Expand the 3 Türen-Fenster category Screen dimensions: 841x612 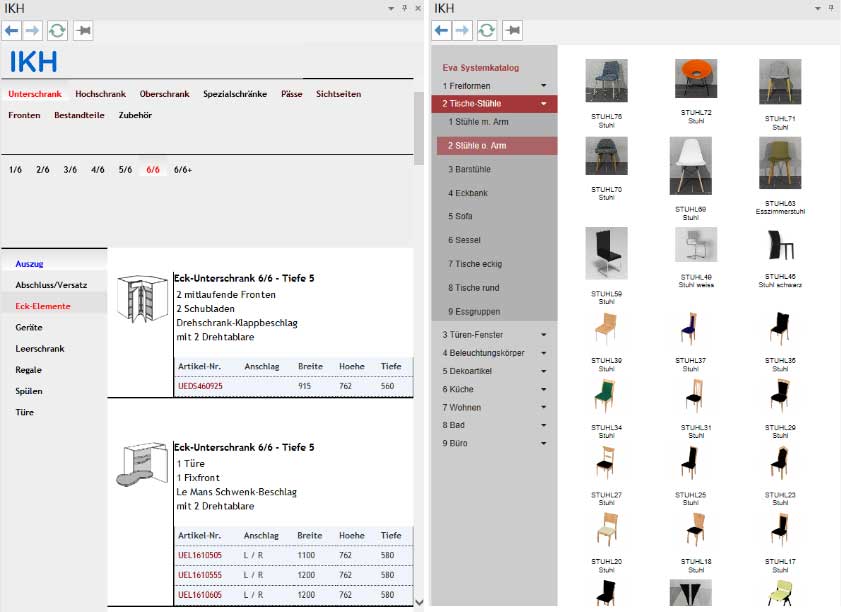pos(543,335)
